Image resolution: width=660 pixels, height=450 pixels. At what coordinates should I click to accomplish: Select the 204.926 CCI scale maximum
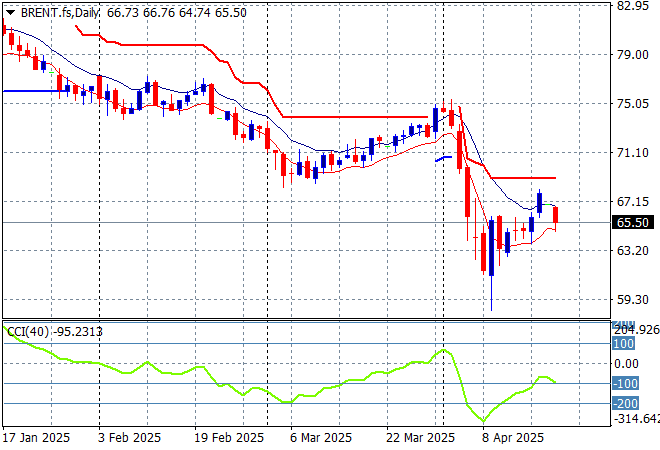[637, 330]
